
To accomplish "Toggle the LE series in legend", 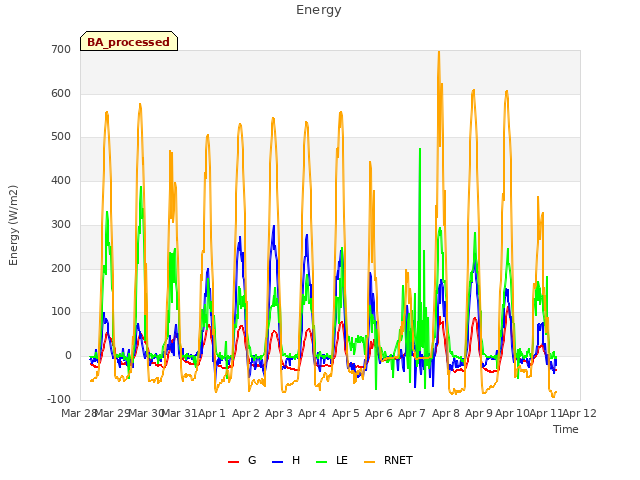I will tap(332, 460).
